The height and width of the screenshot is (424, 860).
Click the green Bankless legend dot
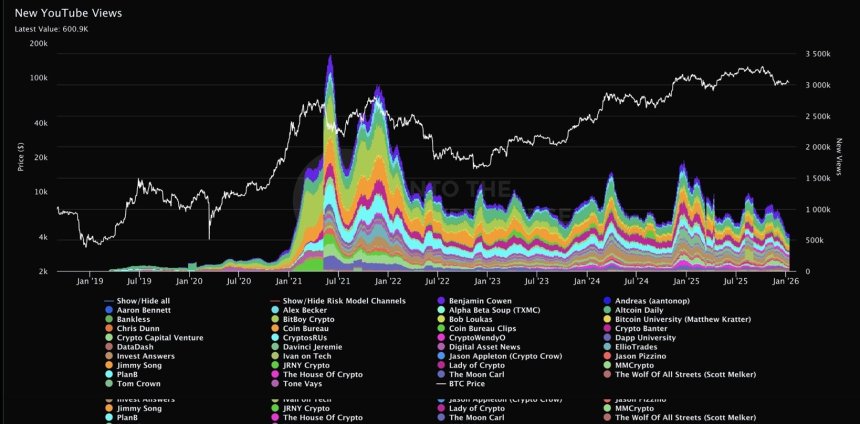(x=108, y=319)
